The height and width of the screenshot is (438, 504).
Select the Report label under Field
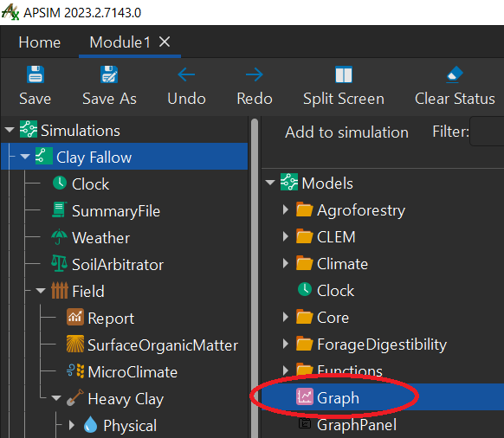pos(111,319)
